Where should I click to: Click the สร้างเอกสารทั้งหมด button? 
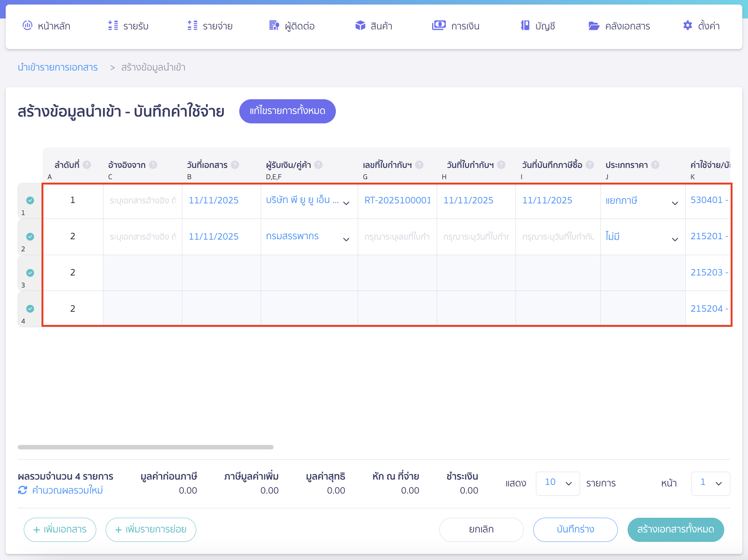coord(675,529)
